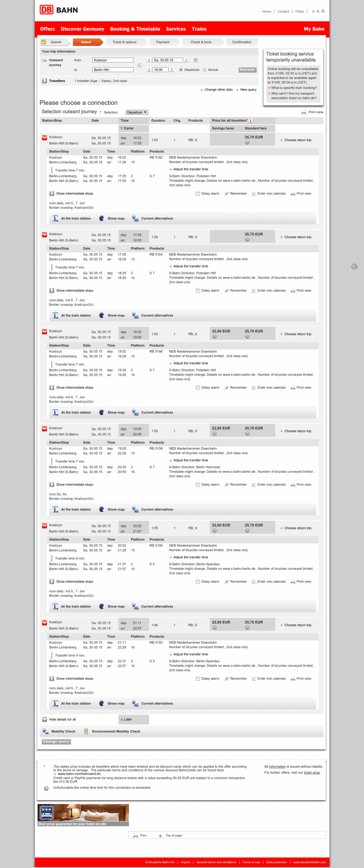Click Print view printer icon at top
The image size is (364, 868).
(x=304, y=112)
